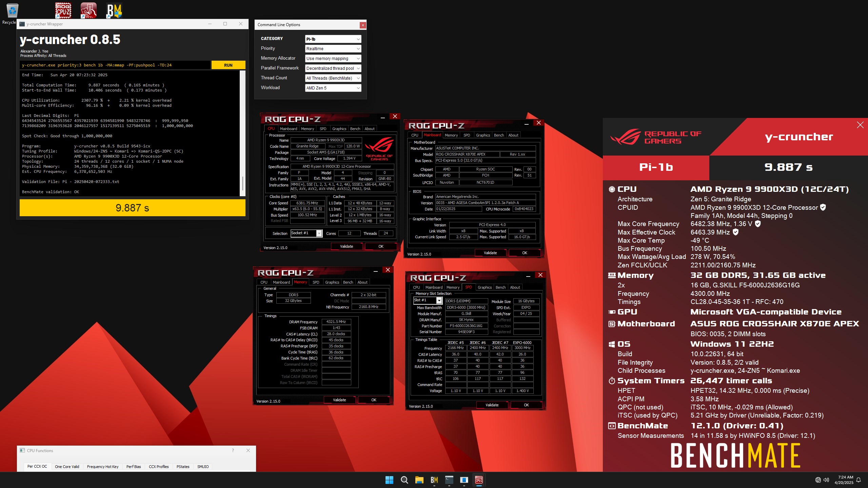Close the BenchMate y-cruncher result panel

pyautogui.click(x=860, y=125)
